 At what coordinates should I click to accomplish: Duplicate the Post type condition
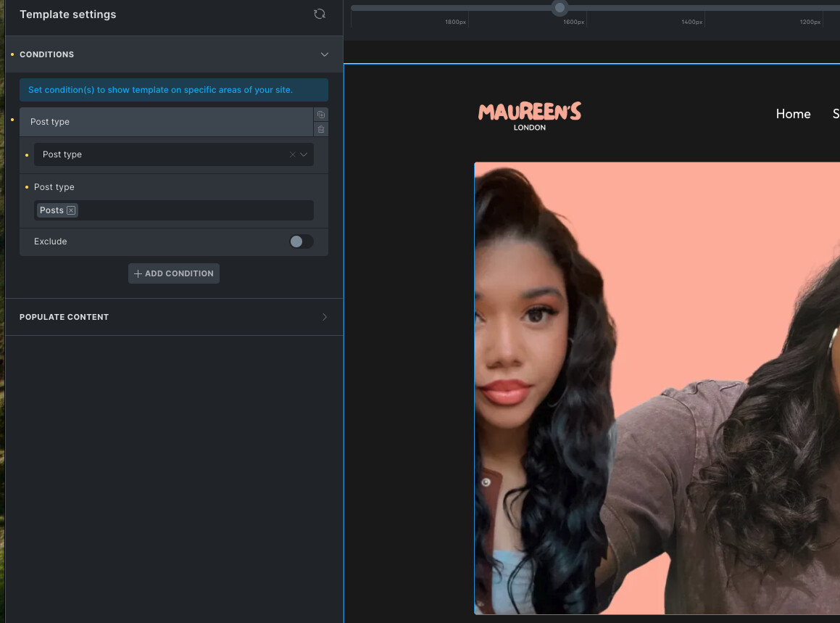(x=321, y=115)
